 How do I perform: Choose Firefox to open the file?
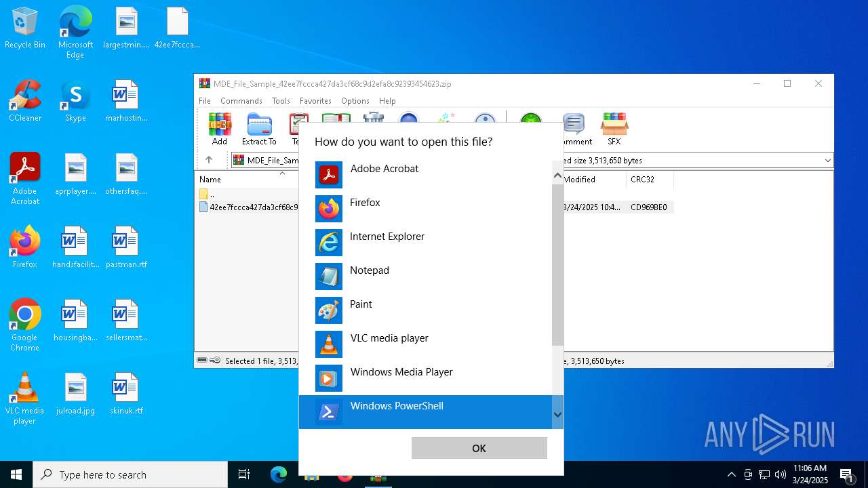point(425,209)
